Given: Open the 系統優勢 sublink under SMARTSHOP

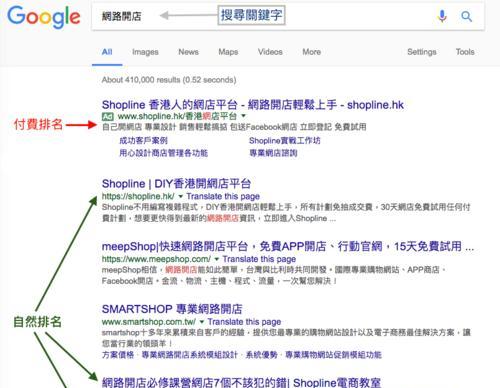Looking at the screenshot, I should pyautogui.click(x=262, y=355).
